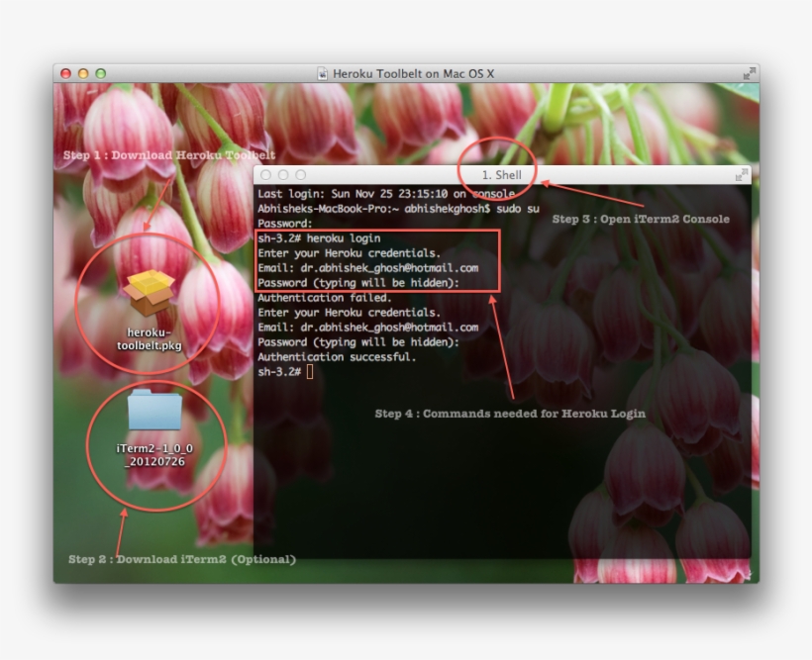The width and height of the screenshot is (812, 660).
Task: Zoom the Shell terminal window
Action: (x=301, y=175)
